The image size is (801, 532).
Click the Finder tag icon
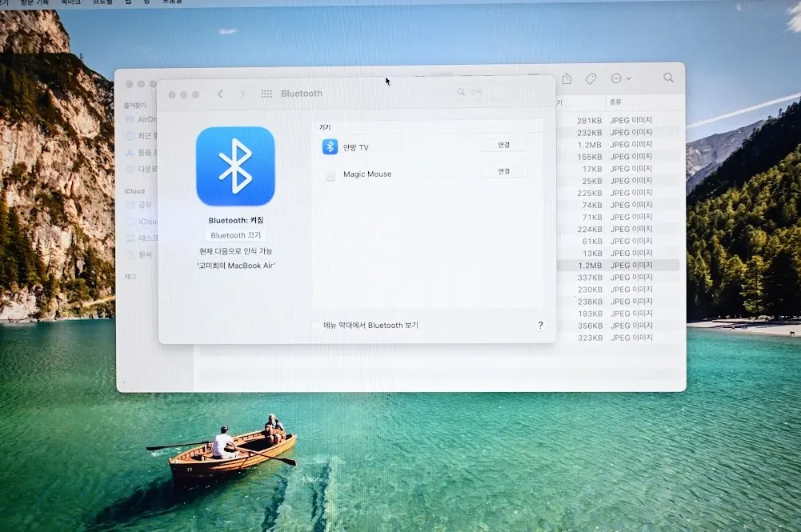coord(591,78)
